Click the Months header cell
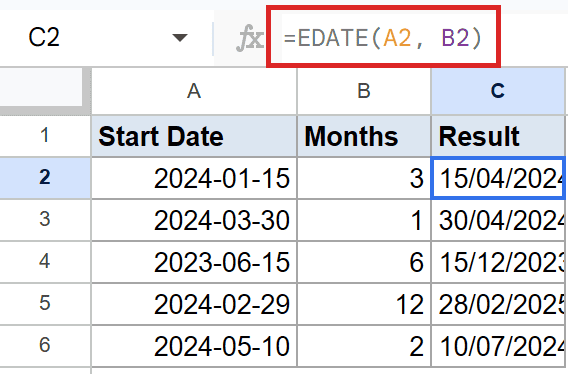 click(x=364, y=136)
